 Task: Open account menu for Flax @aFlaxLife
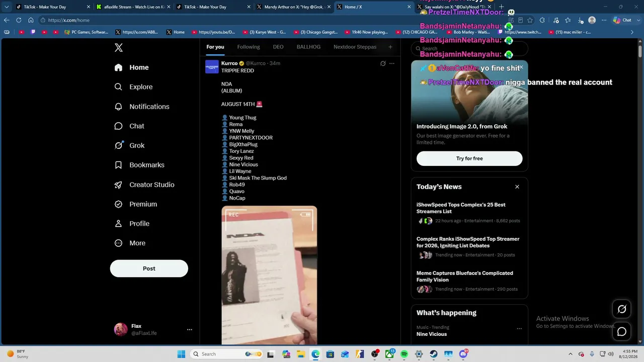click(153, 329)
